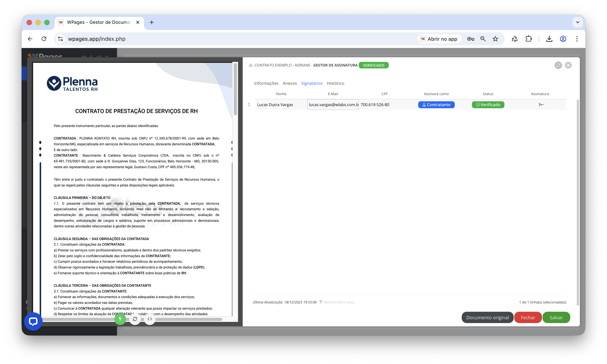The height and width of the screenshot is (364, 607).
Task: Open the blue chat bubble widget
Action: point(33,321)
